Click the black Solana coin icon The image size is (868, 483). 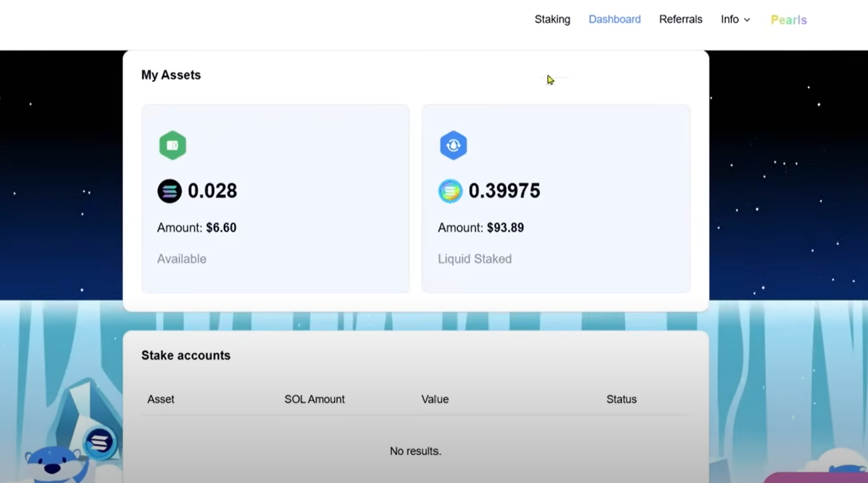pyautogui.click(x=169, y=191)
